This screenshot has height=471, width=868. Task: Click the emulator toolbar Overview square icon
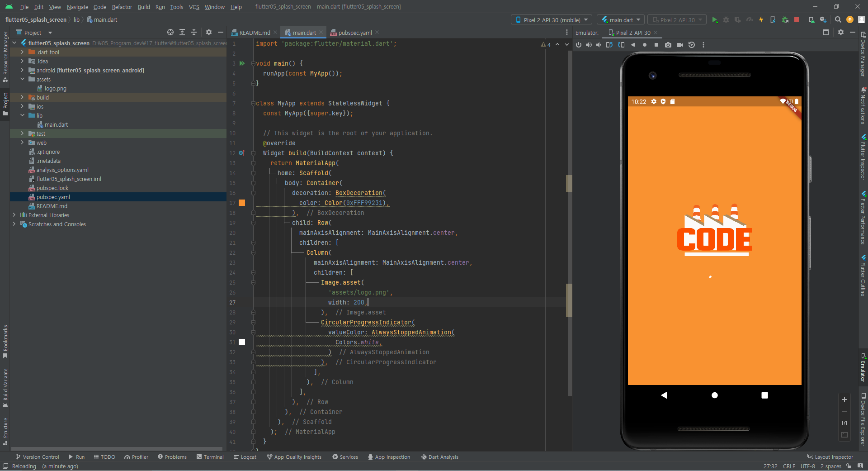656,45
